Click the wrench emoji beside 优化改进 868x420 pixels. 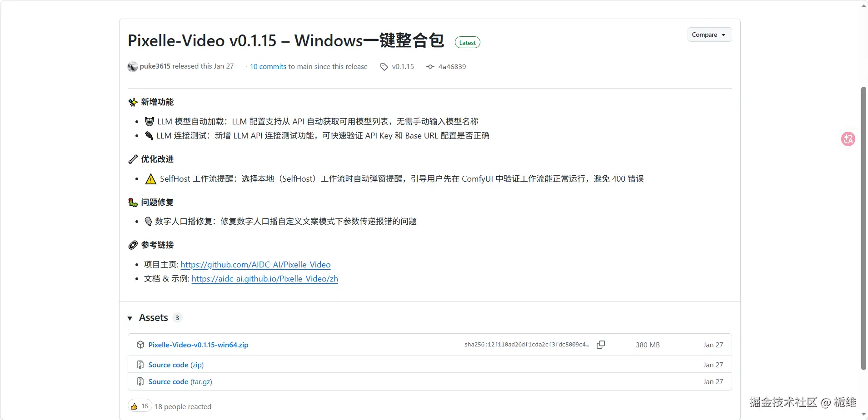coord(133,159)
